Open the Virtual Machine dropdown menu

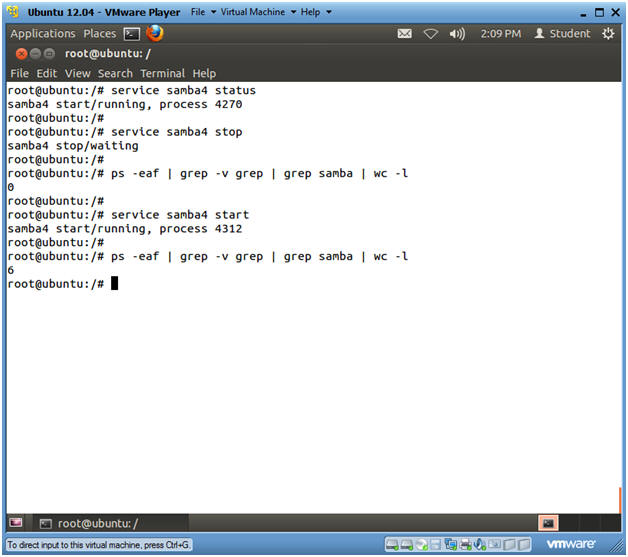click(258, 12)
